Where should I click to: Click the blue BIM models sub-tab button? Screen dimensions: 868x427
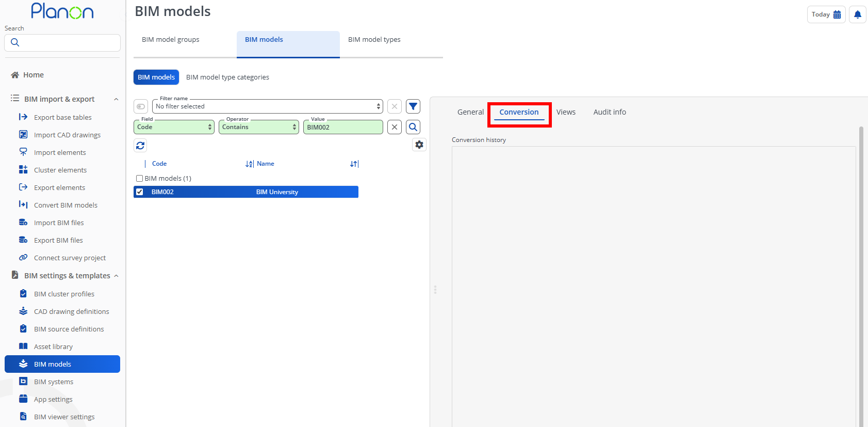point(156,77)
